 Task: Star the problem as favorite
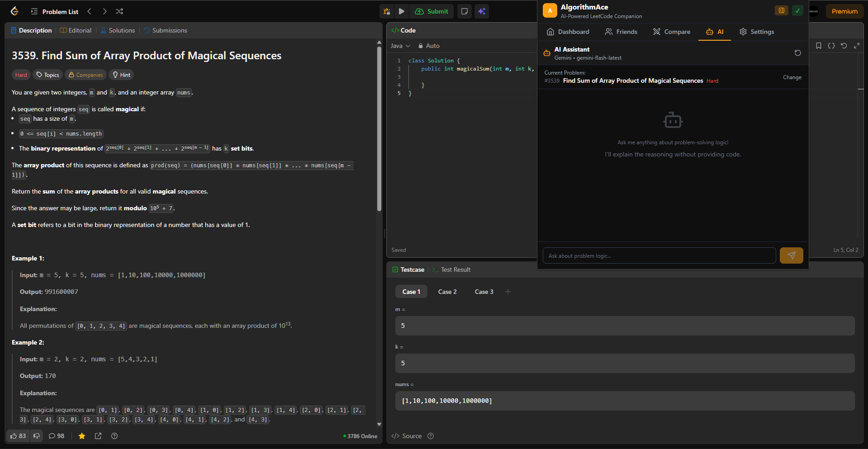(81, 436)
